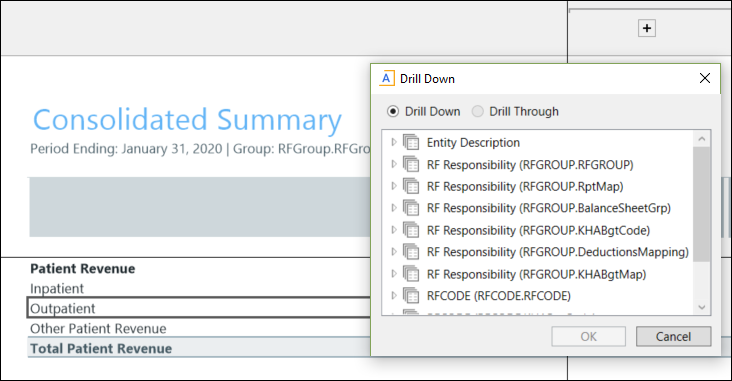The height and width of the screenshot is (381, 732).
Task: Cancel the Drill Down dialog
Action: tap(673, 336)
